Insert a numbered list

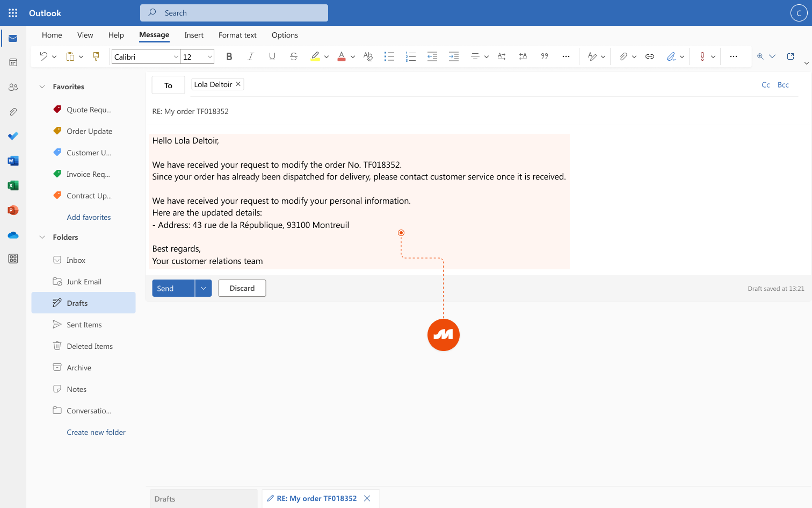point(411,56)
